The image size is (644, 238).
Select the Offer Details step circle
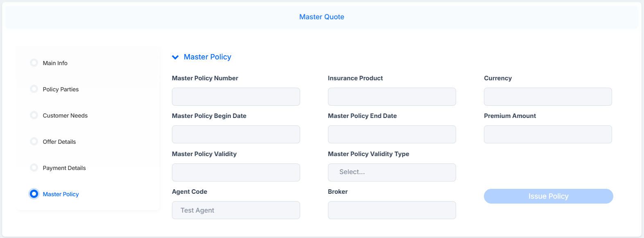point(34,141)
